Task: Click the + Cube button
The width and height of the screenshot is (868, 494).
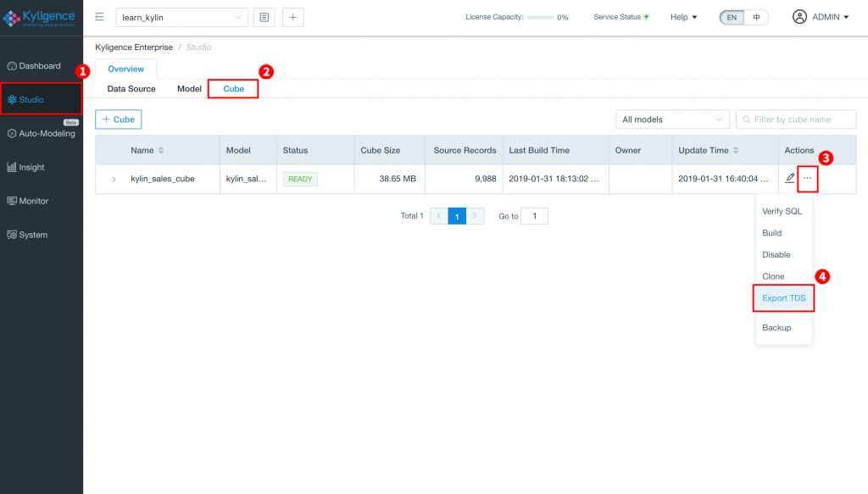Action: coord(118,119)
